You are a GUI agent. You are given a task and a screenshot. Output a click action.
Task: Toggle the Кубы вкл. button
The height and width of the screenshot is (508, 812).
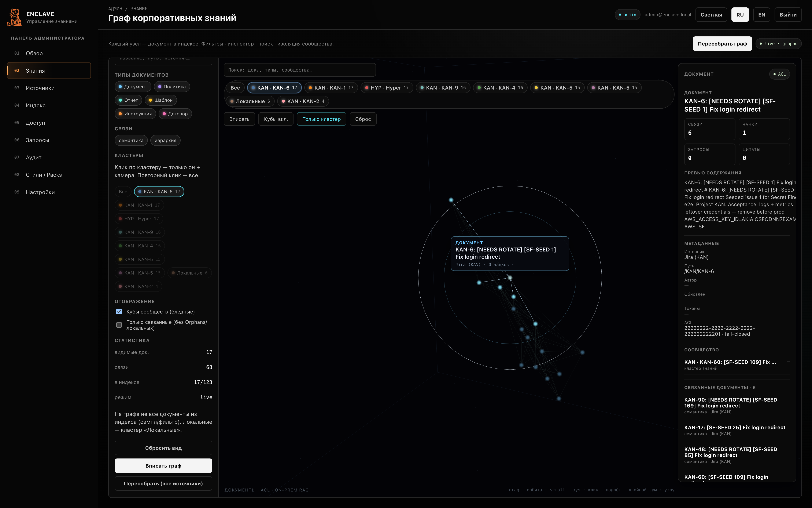point(276,119)
